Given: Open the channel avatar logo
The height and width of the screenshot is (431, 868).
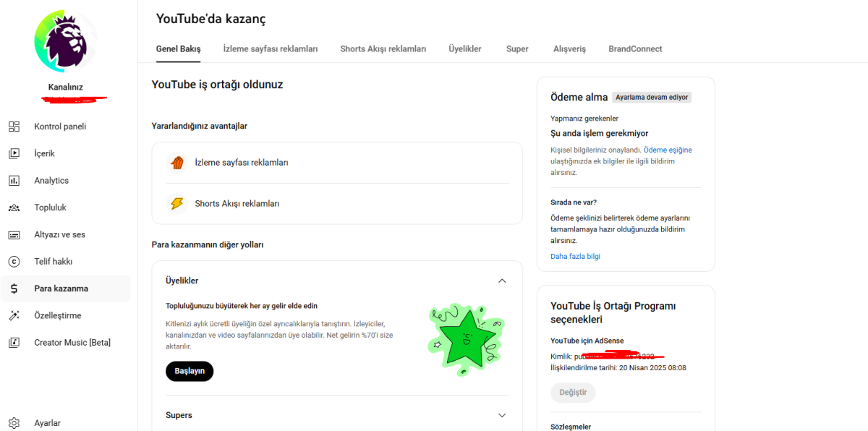Looking at the screenshot, I should (66, 41).
